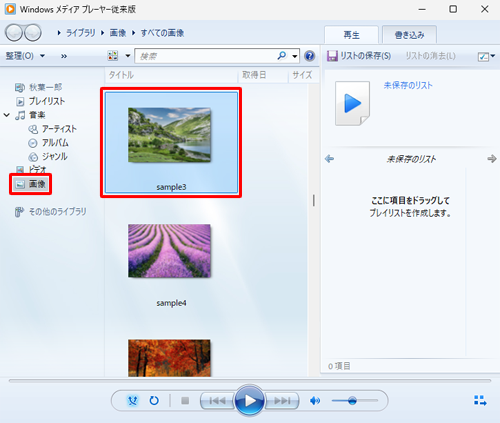Click the Back navigation arrow button

click(14, 33)
